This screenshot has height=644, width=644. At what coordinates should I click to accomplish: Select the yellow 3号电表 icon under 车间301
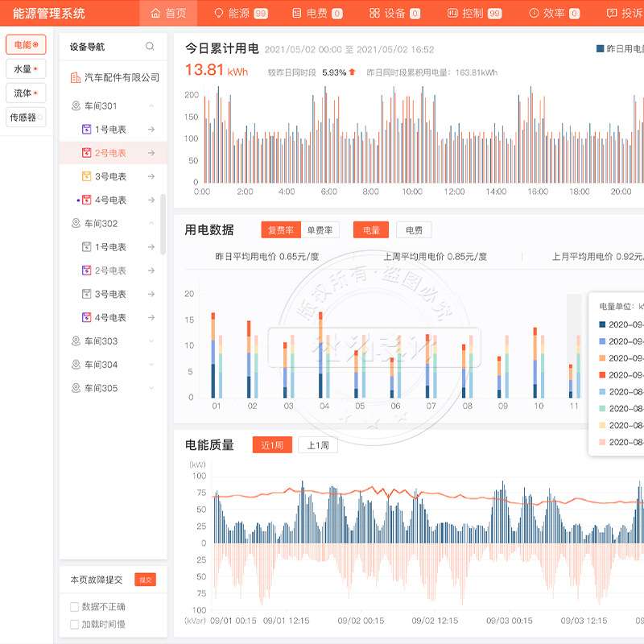[86, 176]
